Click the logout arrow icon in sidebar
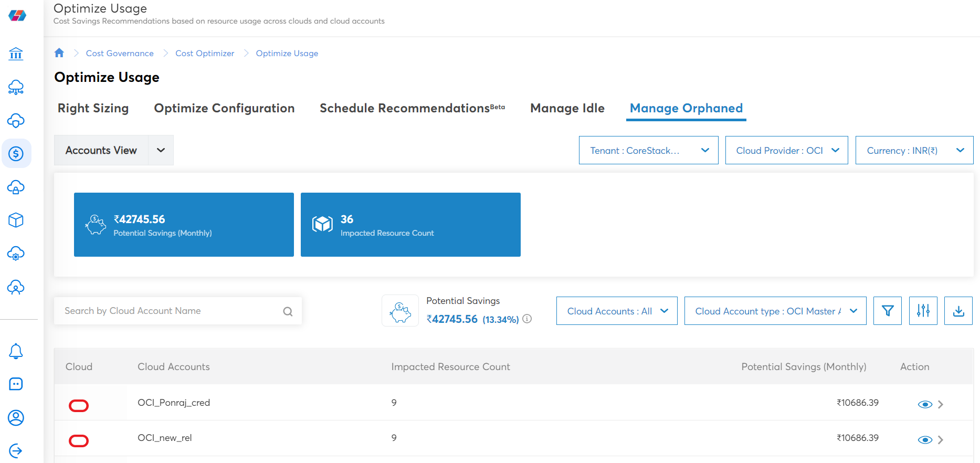The width and height of the screenshot is (980, 463). tap(16, 450)
